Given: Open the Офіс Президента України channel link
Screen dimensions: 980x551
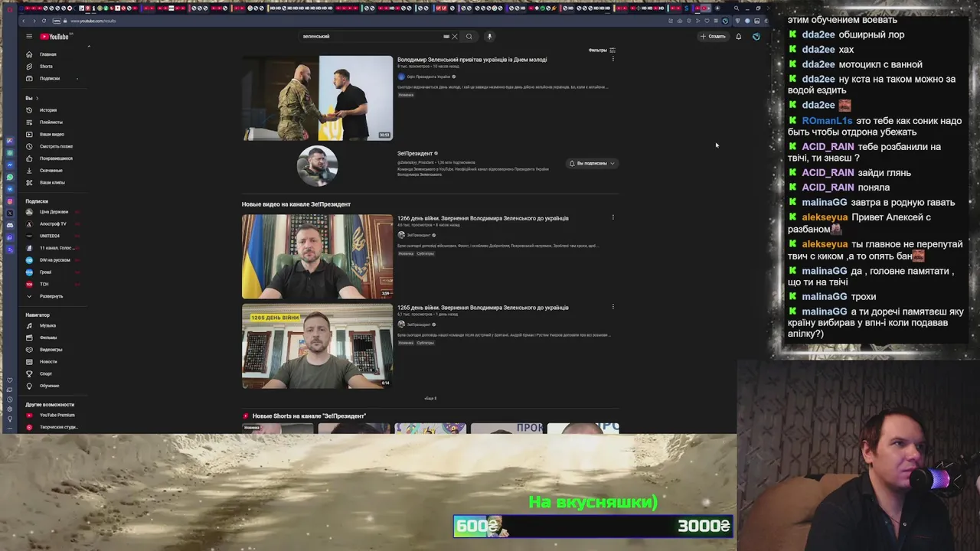Looking at the screenshot, I should [x=428, y=77].
